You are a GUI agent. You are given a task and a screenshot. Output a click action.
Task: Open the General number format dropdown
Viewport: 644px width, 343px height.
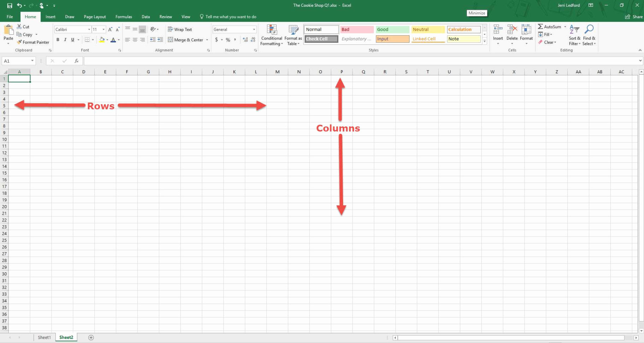pos(254,30)
